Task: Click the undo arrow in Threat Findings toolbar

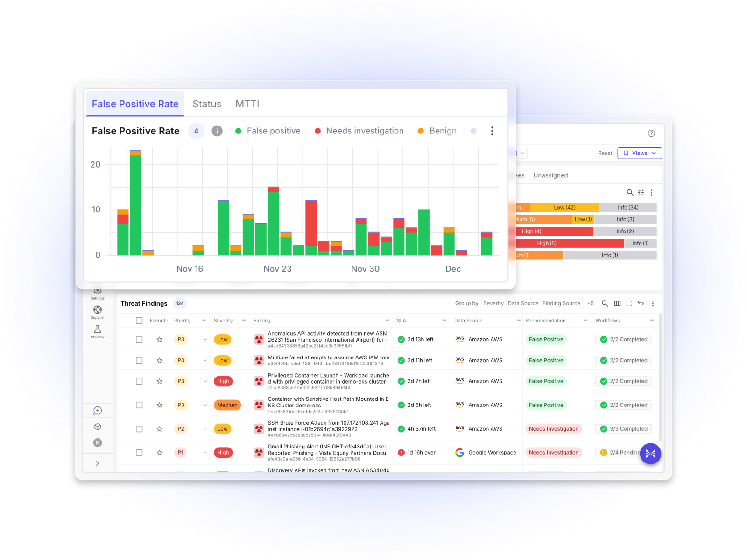Action: (x=641, y=303)
